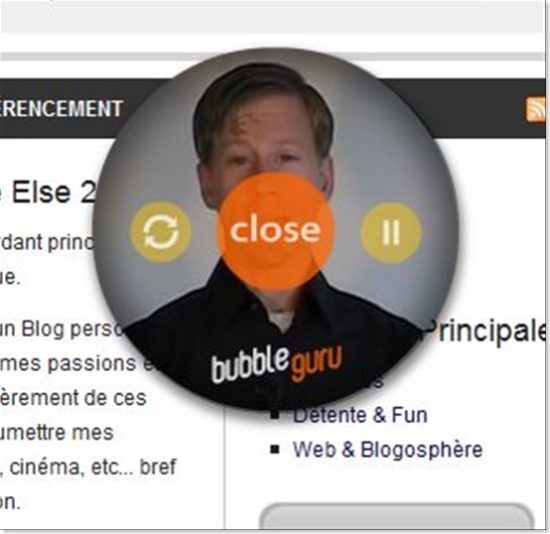Click the "umettre mes" text line

[57, 432]
